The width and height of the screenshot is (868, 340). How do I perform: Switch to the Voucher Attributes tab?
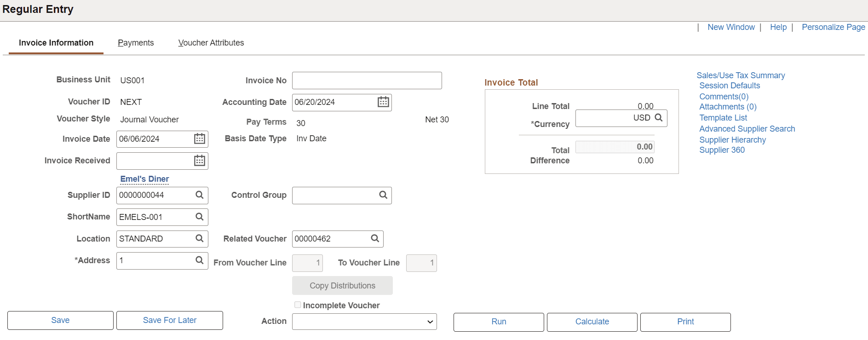pyautogui.click(x=211, y=43)
